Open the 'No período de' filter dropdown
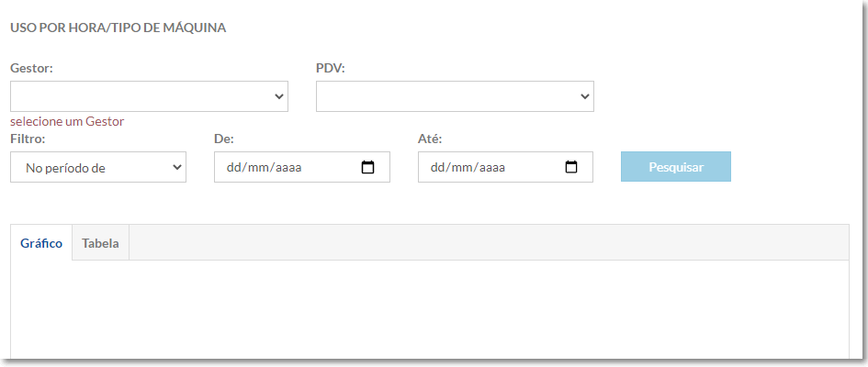The image size is (868, 367). tap(98, 167)
